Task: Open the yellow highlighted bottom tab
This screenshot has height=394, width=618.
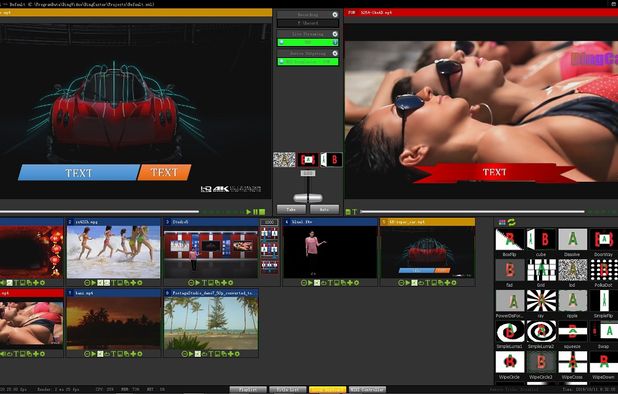Action: (x=328, y=389)
